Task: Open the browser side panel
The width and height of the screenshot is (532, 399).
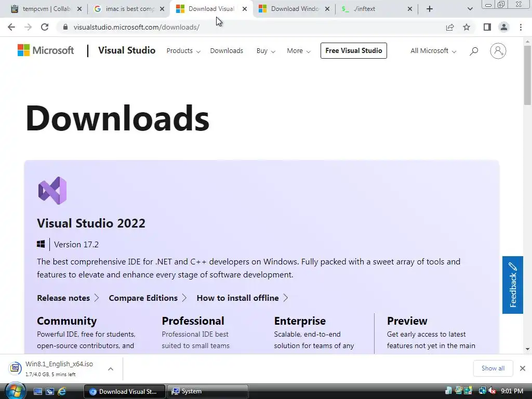Action: tap(487, 27)
